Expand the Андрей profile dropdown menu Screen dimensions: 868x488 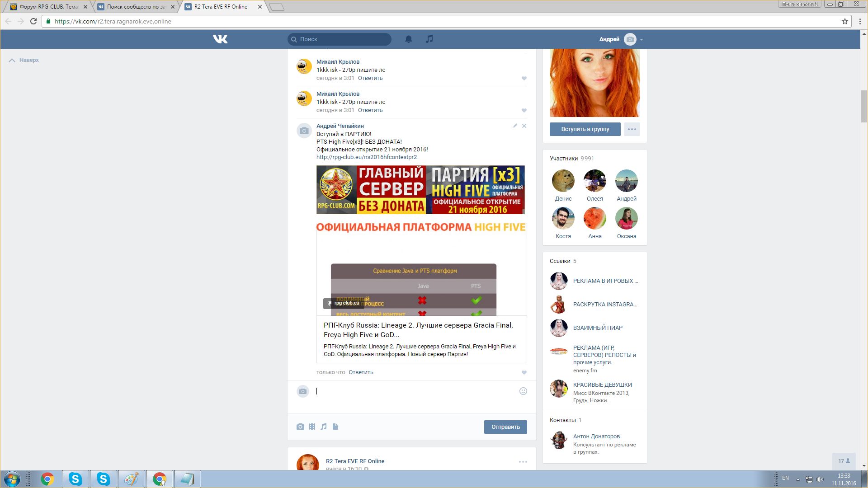click(641, 40)
